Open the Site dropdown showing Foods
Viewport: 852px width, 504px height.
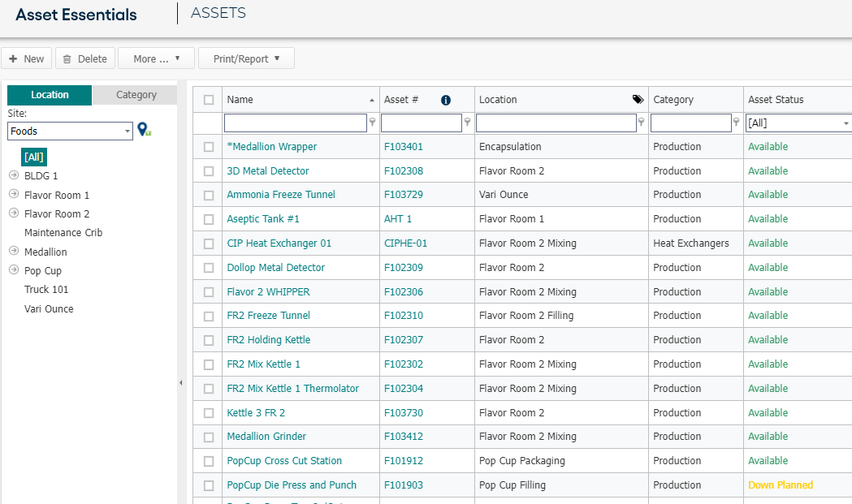click(x=70, y=131)
